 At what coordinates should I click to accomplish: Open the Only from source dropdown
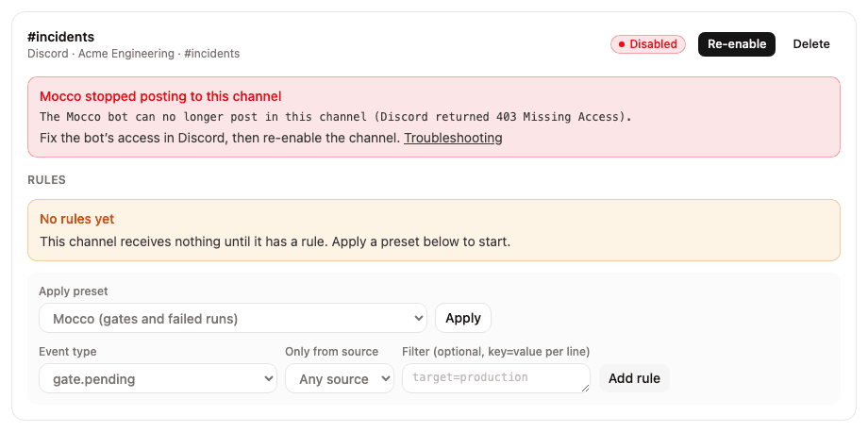340,378
